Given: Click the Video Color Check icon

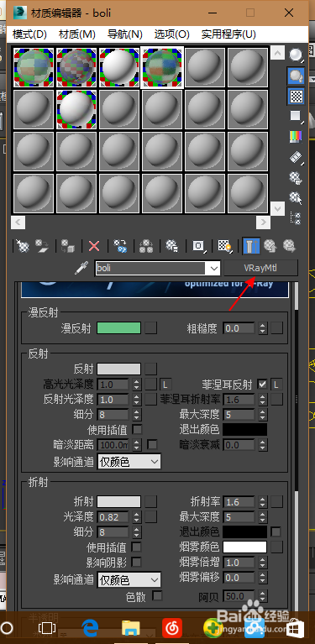Looking at the screenshot, I should click(x=296, y=136).
